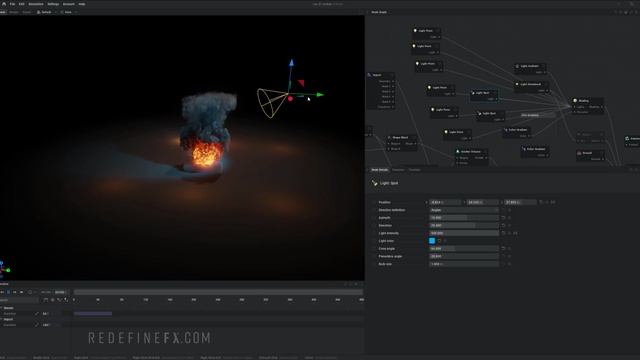Click the timeline scrub bar
The height and width of the screenshot is (360, 640).
point(218,292)
